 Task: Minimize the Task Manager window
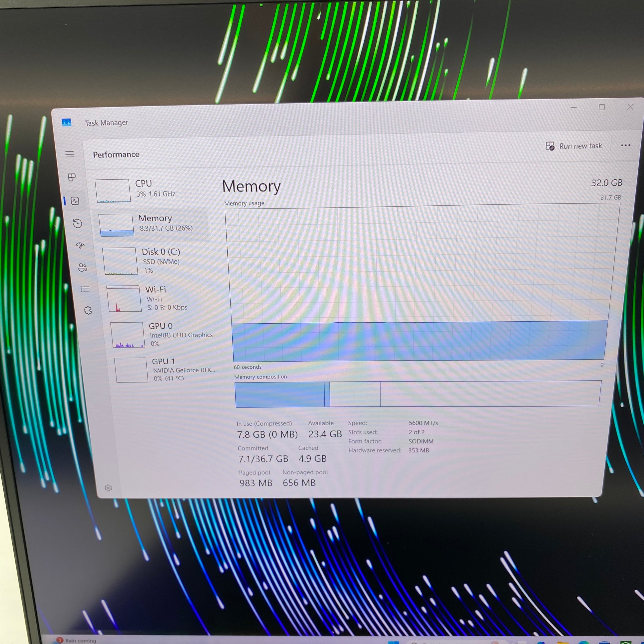point(574,108)
